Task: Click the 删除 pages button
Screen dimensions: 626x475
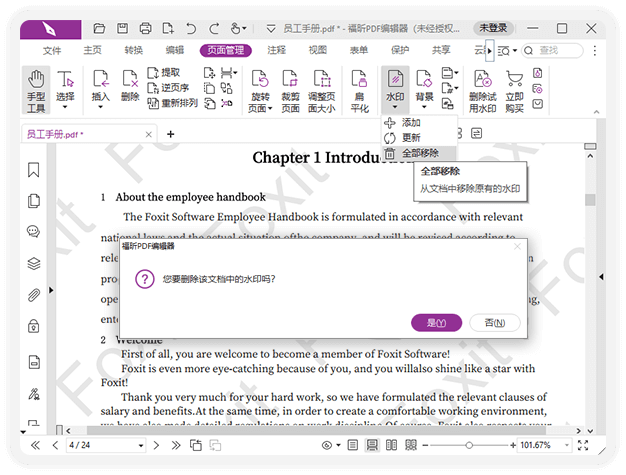Action: click(130, 86)
